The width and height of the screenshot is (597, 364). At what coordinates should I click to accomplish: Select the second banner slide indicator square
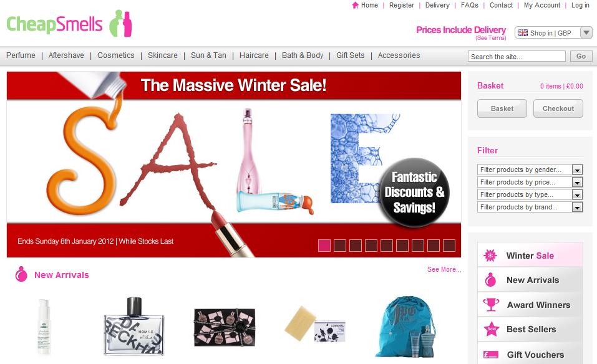(339, 246)
